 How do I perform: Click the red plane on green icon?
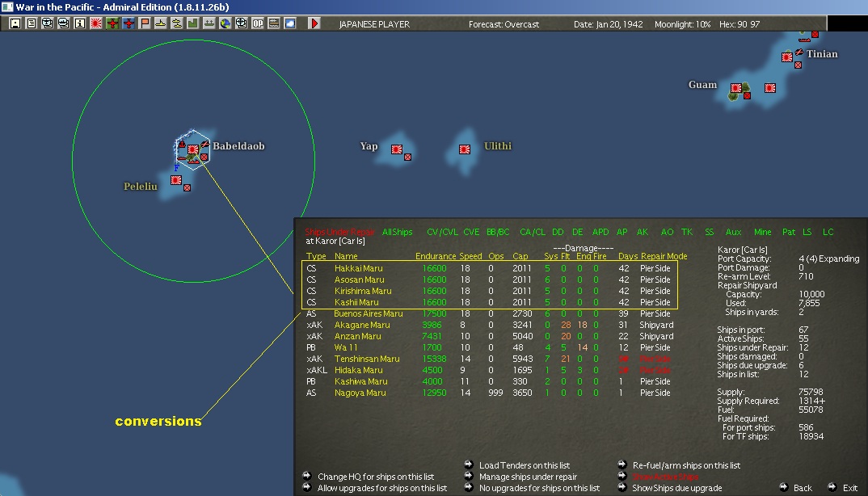click(112, 23)
